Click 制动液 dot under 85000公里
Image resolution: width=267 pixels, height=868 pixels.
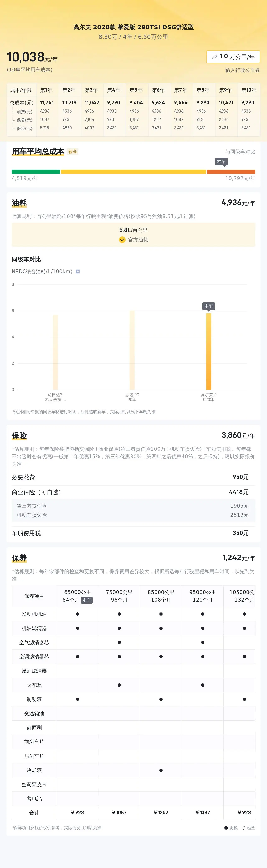click(x=161, y=699)
